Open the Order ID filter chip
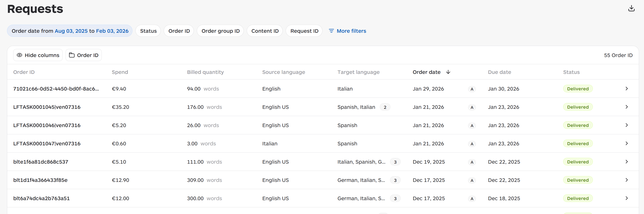Viewport: 644px width, 214px height. pyautogui.click(x=179, y=31)
